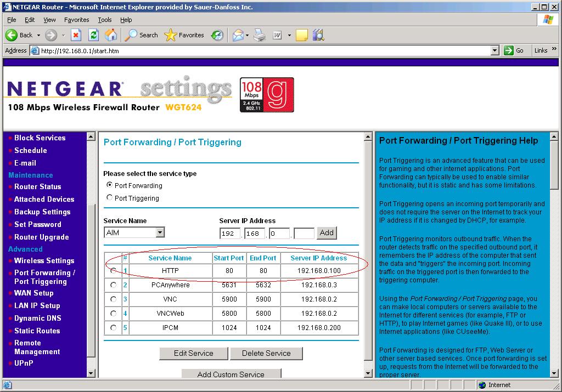Screen dimensions: 562x392
Task: Select the Port Triggering radio button
Action: coord(109,197)
